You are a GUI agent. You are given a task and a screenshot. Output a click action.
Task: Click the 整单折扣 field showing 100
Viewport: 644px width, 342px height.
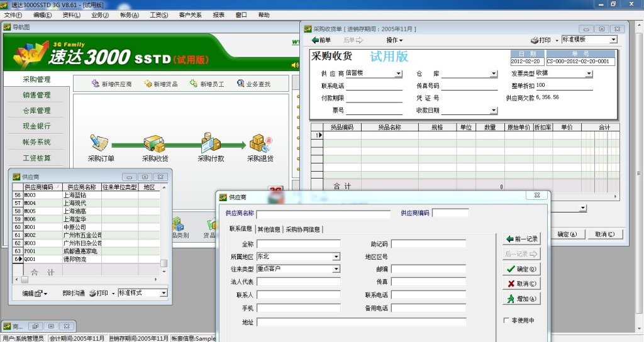pos(564,85)
